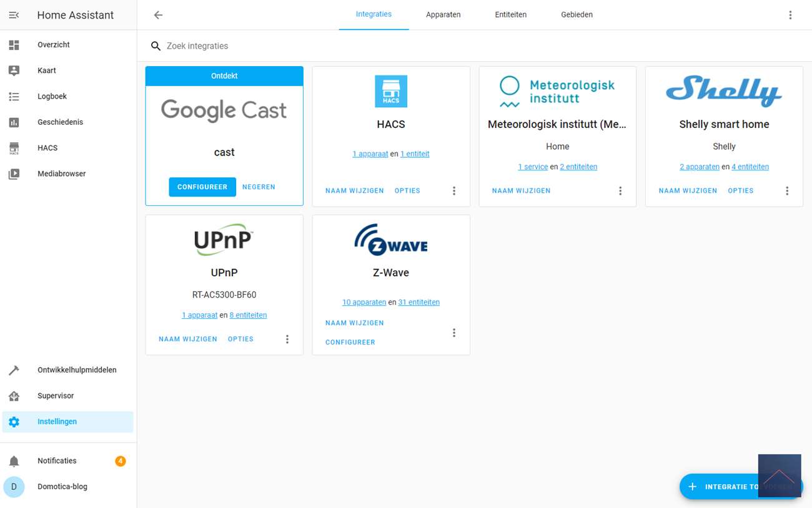
Task: Open Supervisor in the sidebar
Action: [56, 396]
